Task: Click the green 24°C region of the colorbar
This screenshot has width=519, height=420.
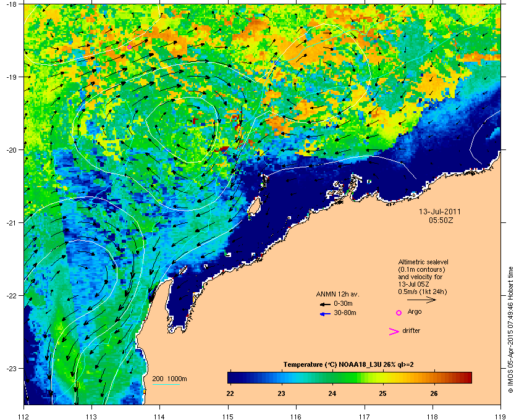Action: click(332, 377)
